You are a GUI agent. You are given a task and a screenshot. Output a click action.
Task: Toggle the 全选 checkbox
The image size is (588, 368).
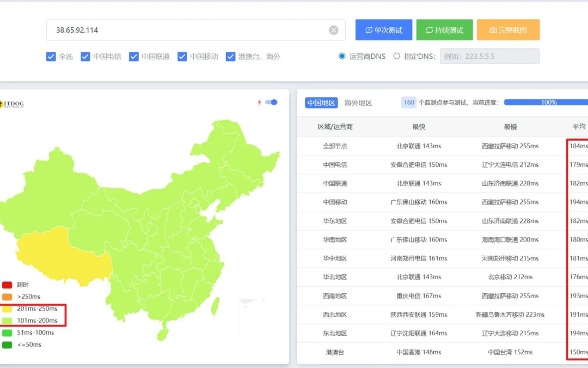tap(51, 57)
